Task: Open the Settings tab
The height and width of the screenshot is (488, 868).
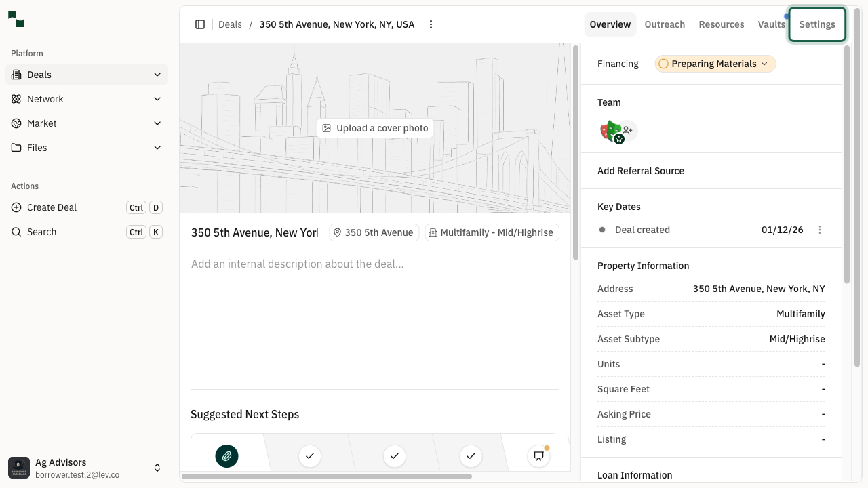Action: (816, 24)
